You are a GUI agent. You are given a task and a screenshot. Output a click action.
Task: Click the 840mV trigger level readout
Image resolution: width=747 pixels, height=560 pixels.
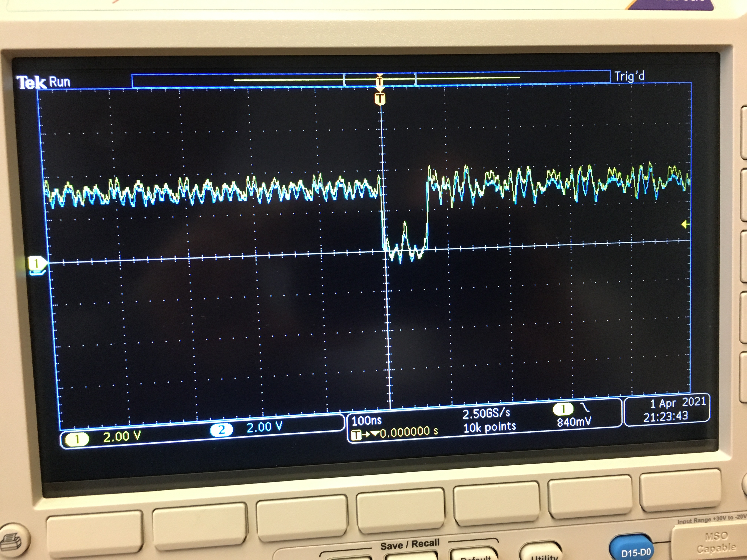coord(574,422)
